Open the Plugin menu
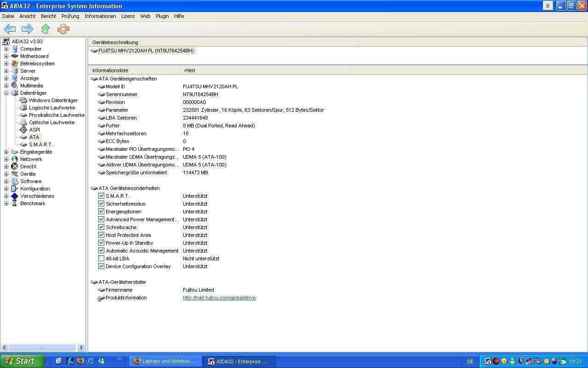Viewport: 588px width, 368px height. 162,16
